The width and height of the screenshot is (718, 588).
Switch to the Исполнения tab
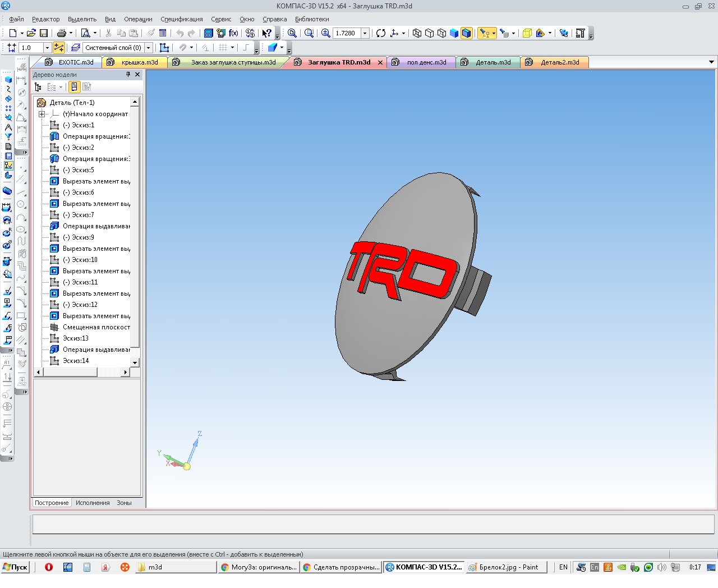(x=93, y=503)
